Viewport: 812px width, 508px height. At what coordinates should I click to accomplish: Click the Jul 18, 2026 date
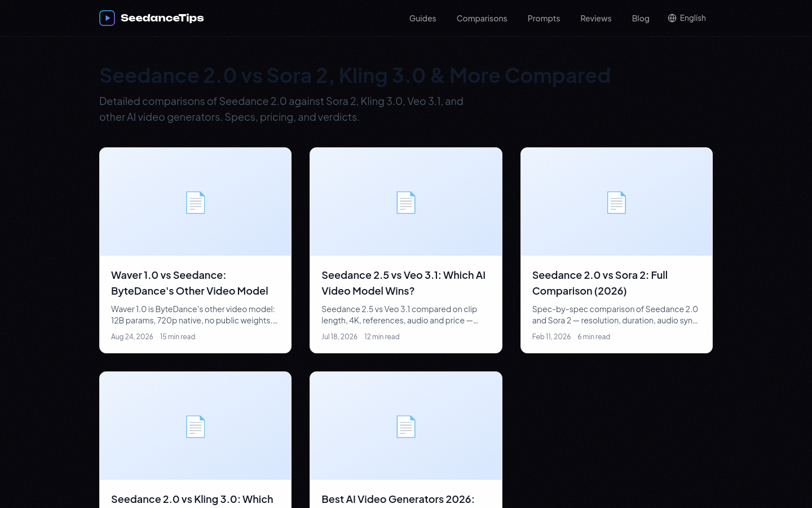[x=339, y=336]
